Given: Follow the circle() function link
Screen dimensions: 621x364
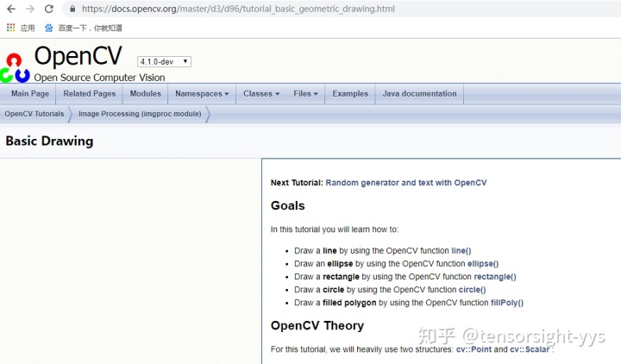Looking at the screenshot, I should [472, 290].
